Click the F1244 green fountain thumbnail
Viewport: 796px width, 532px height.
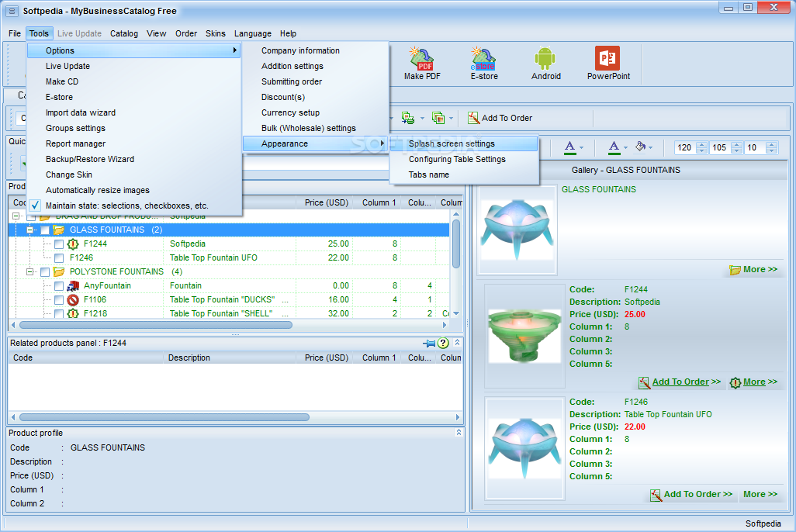pyautogui.click(x=524, y=335)
